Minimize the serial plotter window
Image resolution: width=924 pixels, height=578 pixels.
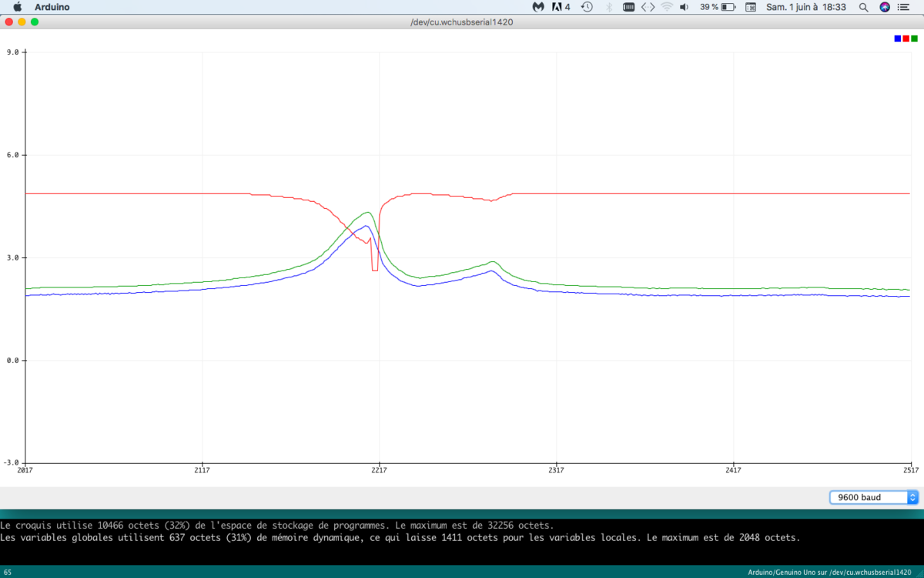tap(22, 22)
